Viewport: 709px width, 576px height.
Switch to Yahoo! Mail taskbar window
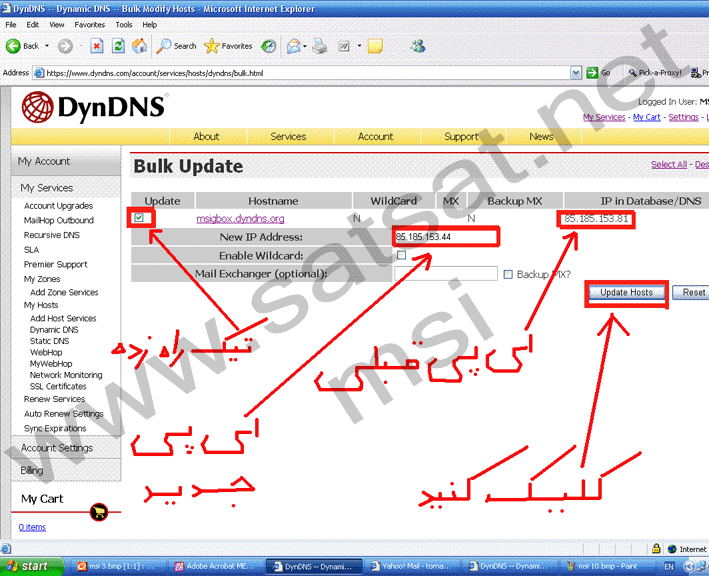(411, 566)
